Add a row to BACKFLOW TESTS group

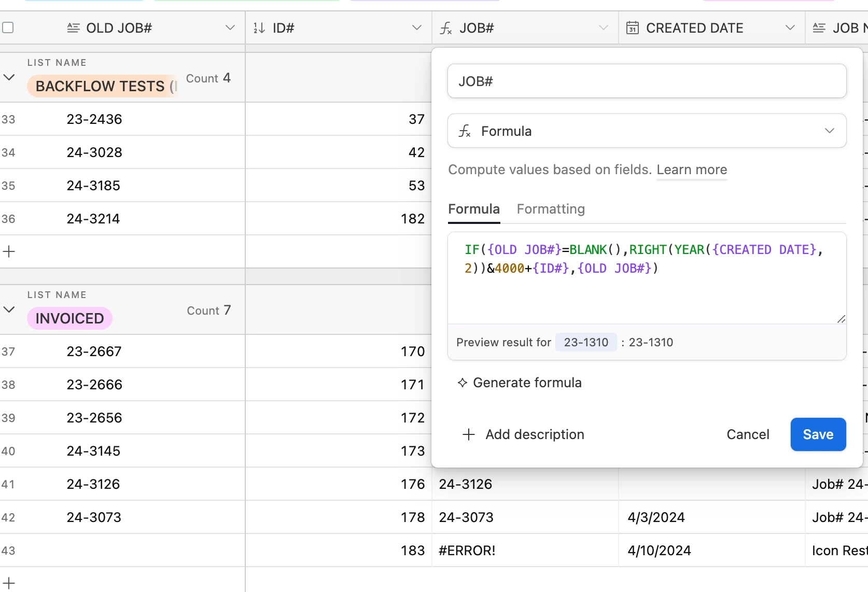click(x=9, y=251)
